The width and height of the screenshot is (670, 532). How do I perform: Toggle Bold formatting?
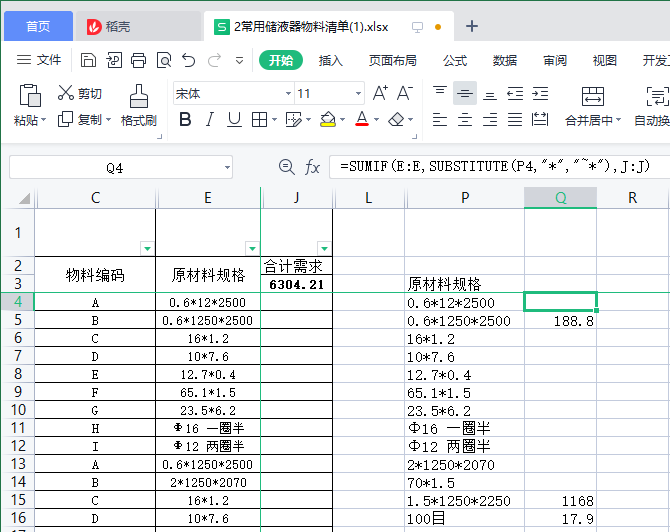coord(185,120)
